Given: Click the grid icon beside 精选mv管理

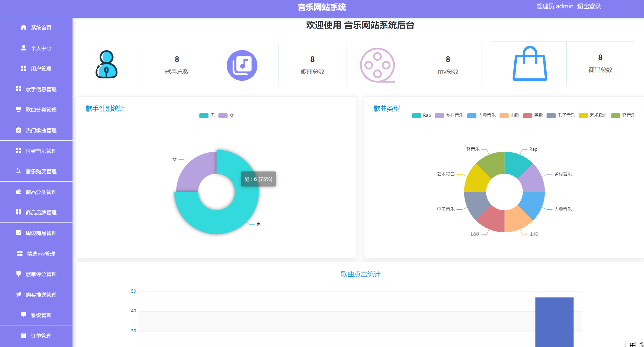Looking at the screenshot, I should pyautogui.click(x=20, y=253).
